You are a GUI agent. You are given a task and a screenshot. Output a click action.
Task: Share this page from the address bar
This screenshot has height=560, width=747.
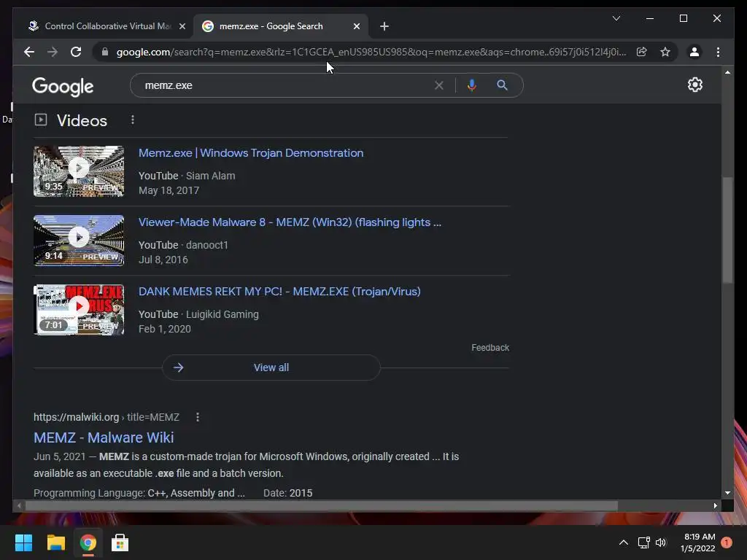point(642,52)
